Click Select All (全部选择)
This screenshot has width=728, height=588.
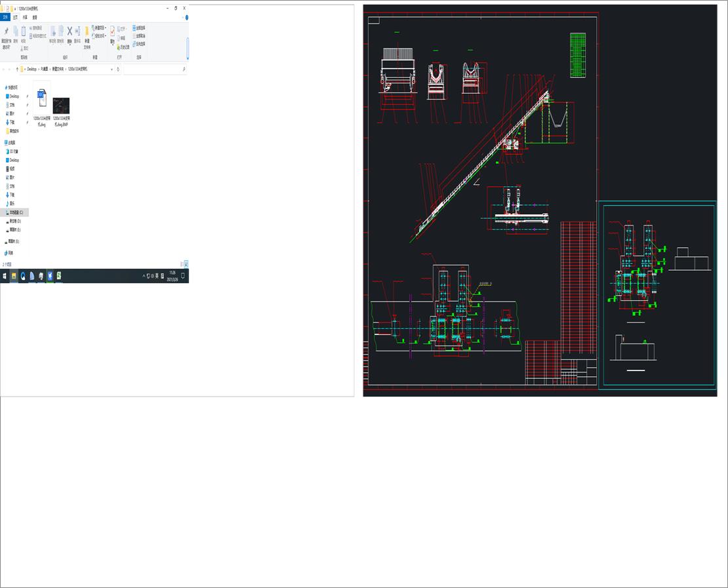pyautogui.click(x=136, y=28)
